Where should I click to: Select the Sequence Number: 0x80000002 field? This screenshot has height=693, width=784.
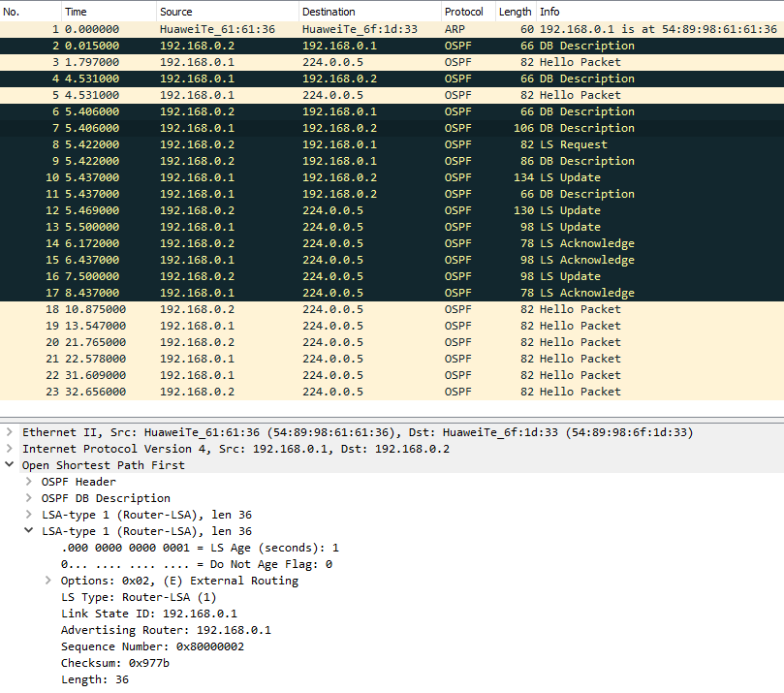152,646
